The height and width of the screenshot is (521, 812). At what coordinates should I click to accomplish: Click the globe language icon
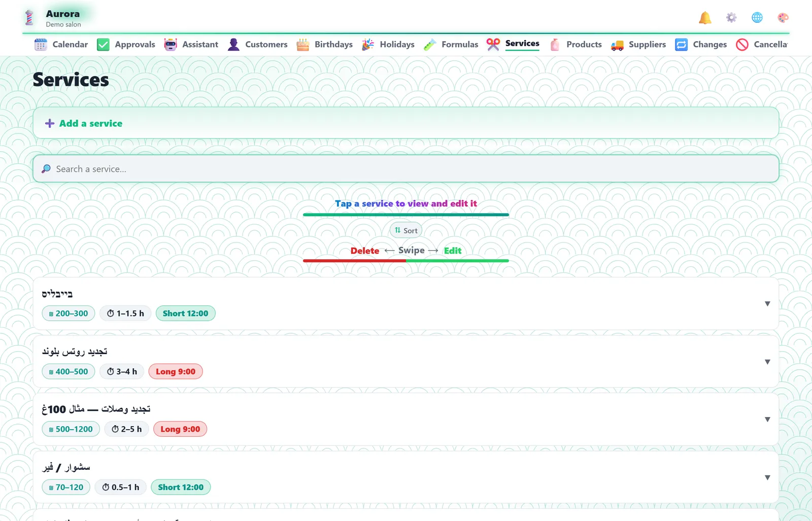(757, 18)
